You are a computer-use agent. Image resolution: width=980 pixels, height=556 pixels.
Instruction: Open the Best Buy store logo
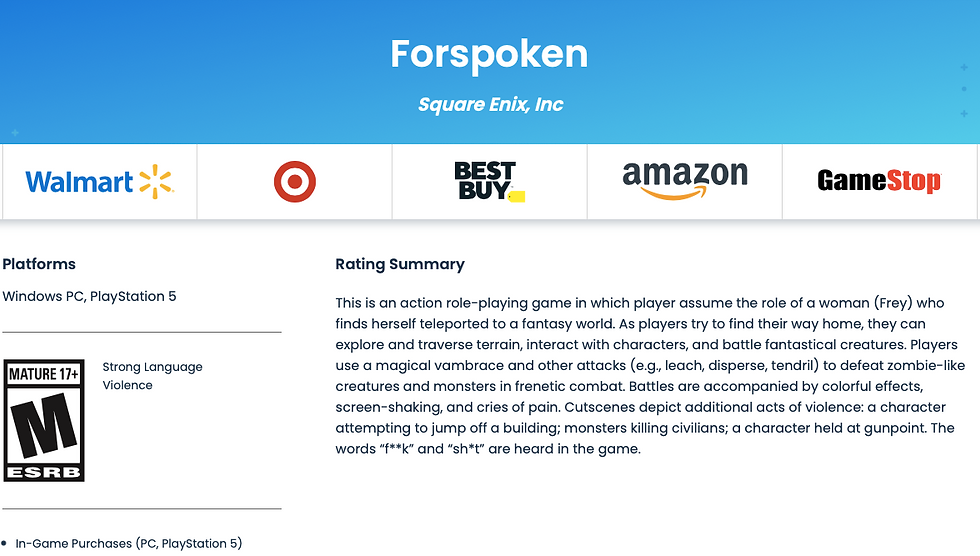point(487,181)
